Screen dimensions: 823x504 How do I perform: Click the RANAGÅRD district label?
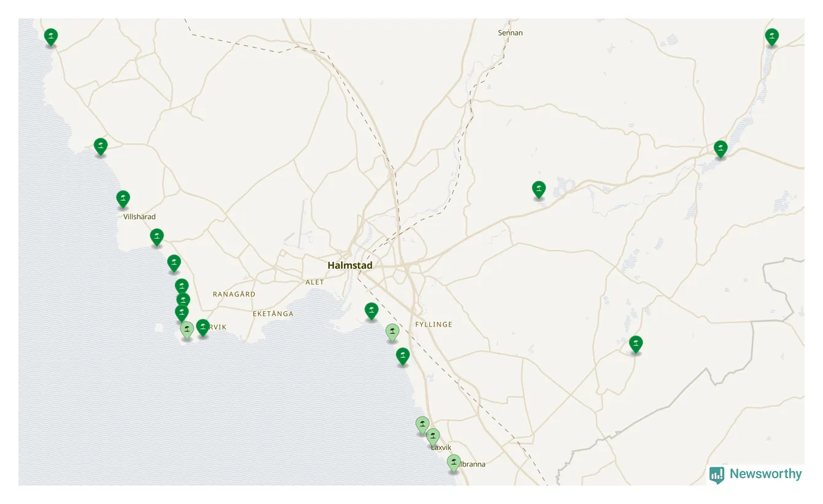pyautogui.click(x=234, y=294)
